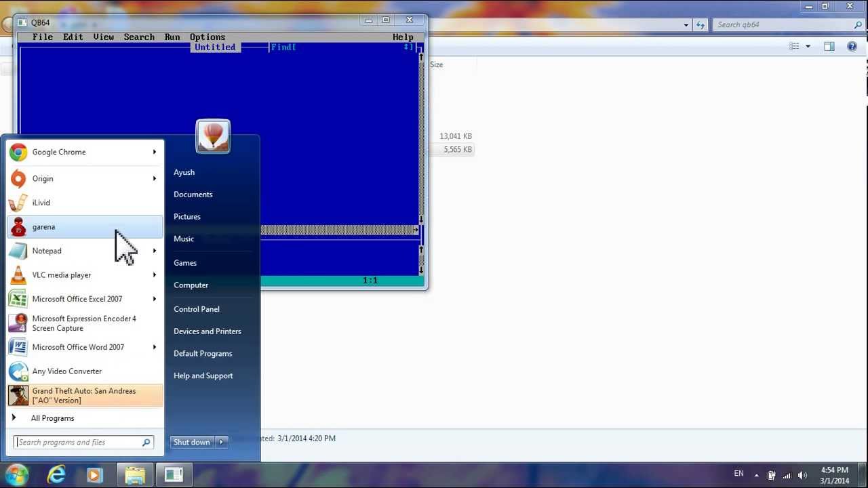The width and height of the screenshot is (868, 488).
Task: Open the QB64 View menu
Action: [104, 37]
